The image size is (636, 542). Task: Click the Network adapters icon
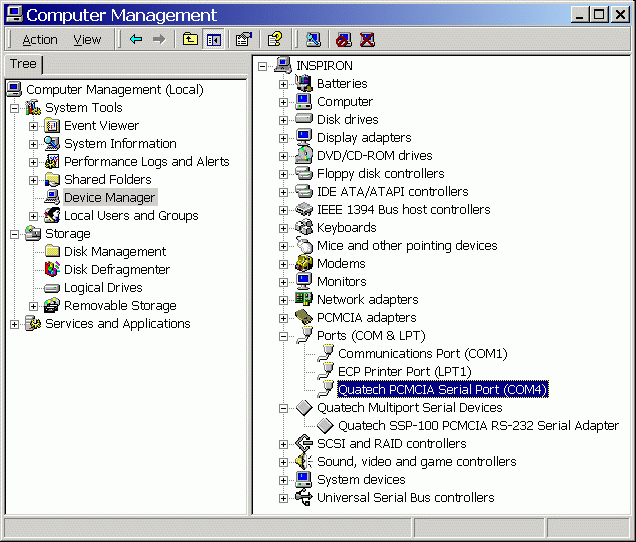tap(304, 299)
